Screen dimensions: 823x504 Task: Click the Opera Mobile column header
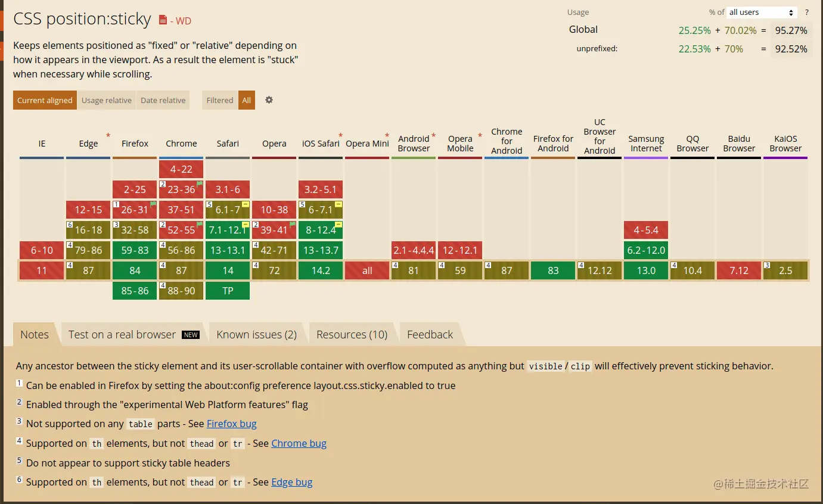pyautogui.click(x=460, y=144)
